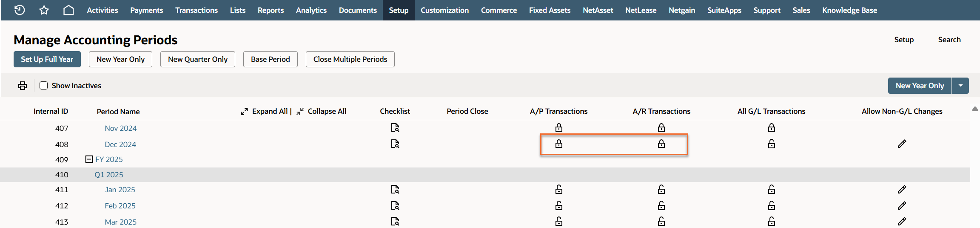Open the Jan 2025 period link
980x228 pixels.
coord(120,190)
